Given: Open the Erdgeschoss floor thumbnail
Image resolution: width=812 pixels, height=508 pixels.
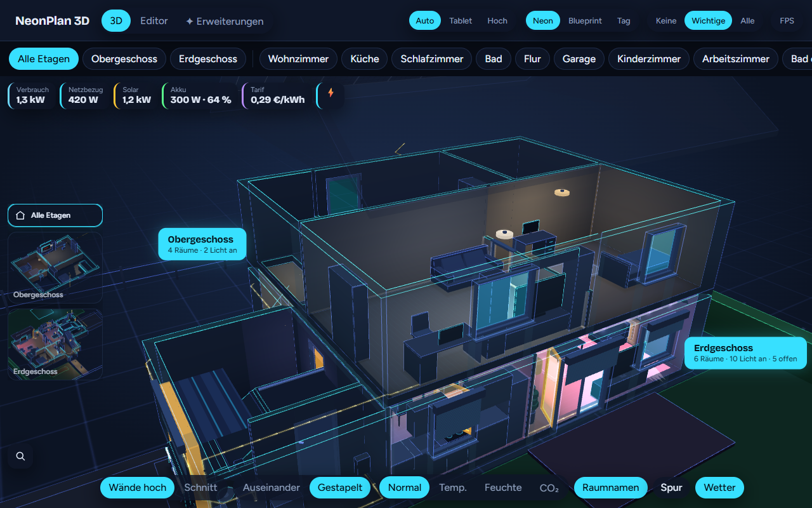Looking at the screenshot, I should coord(55,344).
